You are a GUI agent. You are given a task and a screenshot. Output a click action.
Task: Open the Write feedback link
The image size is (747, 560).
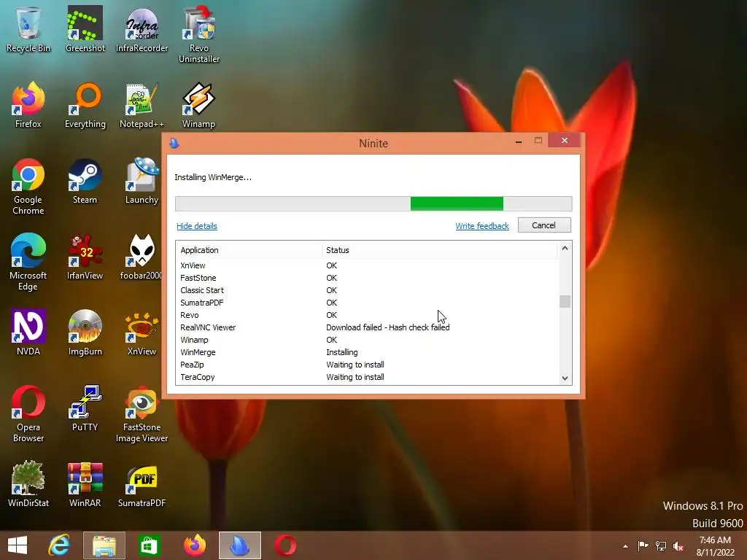click(x=482, y=226)
